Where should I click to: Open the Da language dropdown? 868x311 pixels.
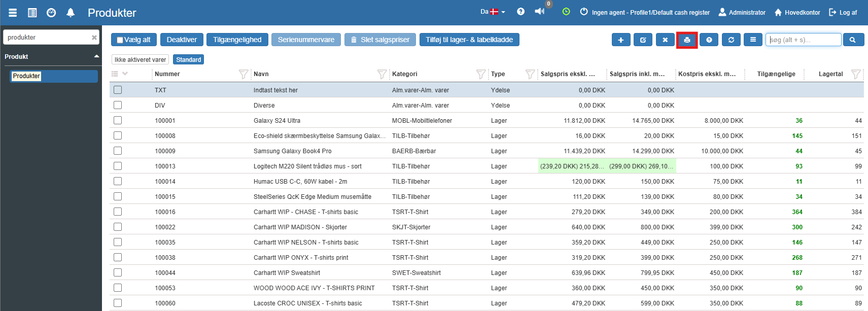(493, 12)
